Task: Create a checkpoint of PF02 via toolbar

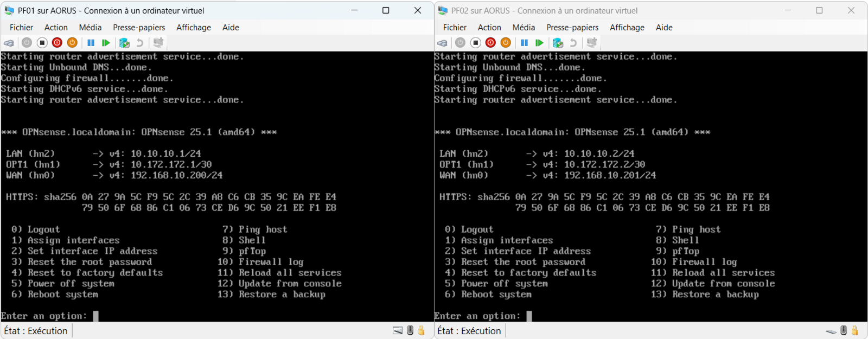Action: [558, 43]
